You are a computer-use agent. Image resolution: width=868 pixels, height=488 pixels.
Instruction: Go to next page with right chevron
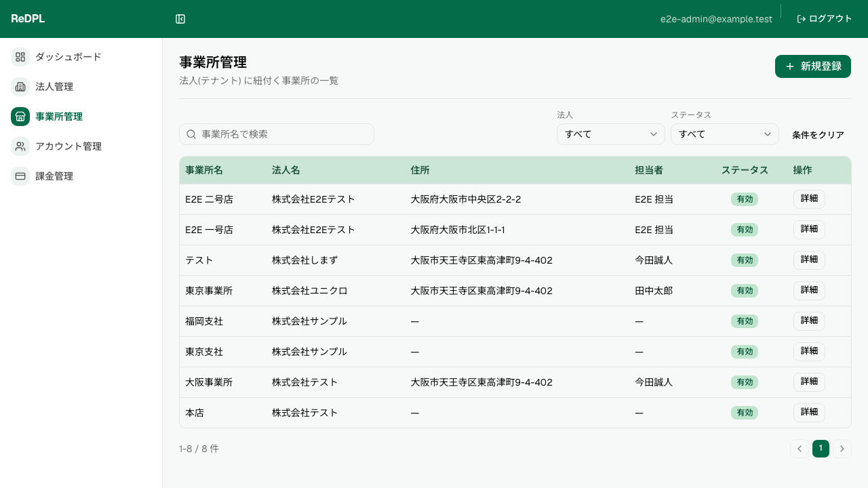point(842,449)
